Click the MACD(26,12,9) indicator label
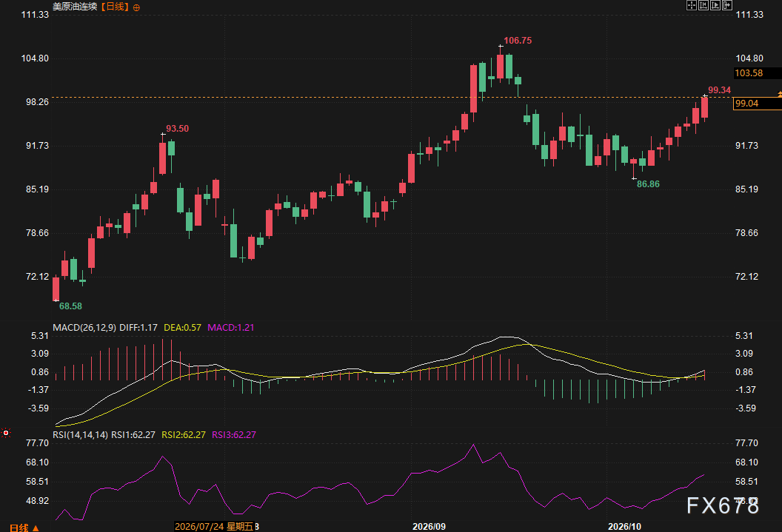Screen dimensions: 782x532 pyautogui.click(x=84, y=328)
